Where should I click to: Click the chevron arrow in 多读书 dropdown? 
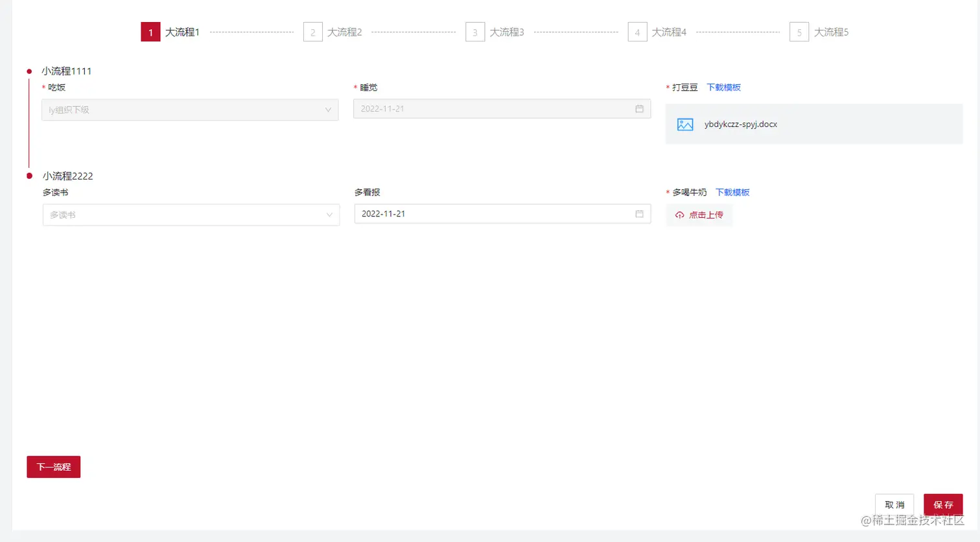(329, 215)
